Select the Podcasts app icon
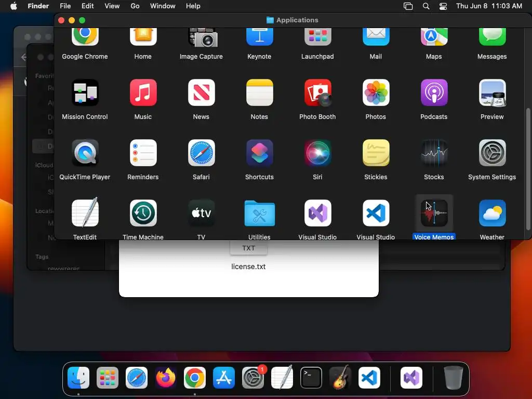Viewport: 532px width, 399px height. [434, 92]
